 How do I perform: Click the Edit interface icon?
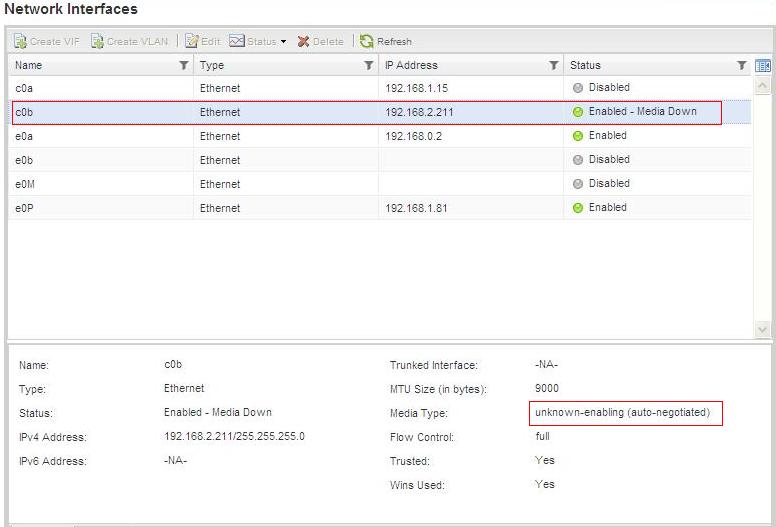[x=193, y=41]
